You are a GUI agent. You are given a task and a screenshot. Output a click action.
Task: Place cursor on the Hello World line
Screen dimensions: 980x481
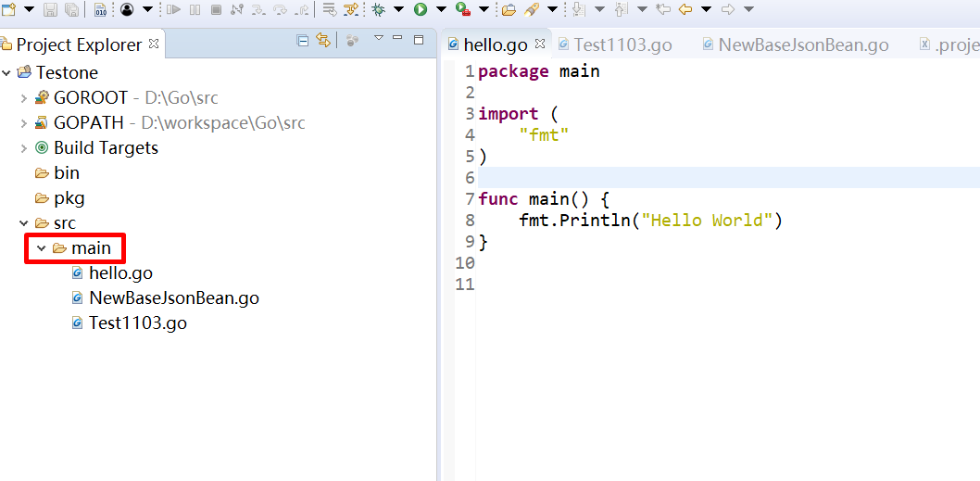click(x=650, y=221)
